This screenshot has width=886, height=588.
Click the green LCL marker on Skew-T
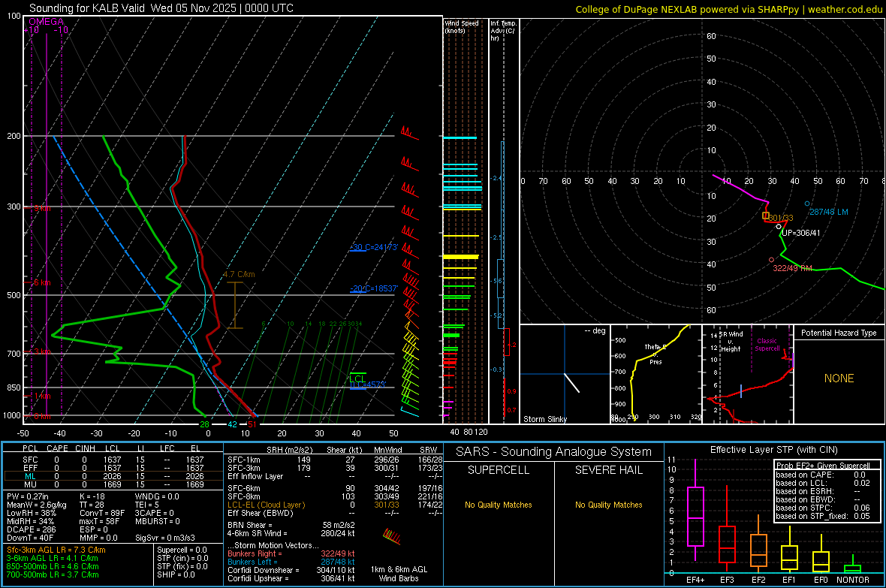357,378
